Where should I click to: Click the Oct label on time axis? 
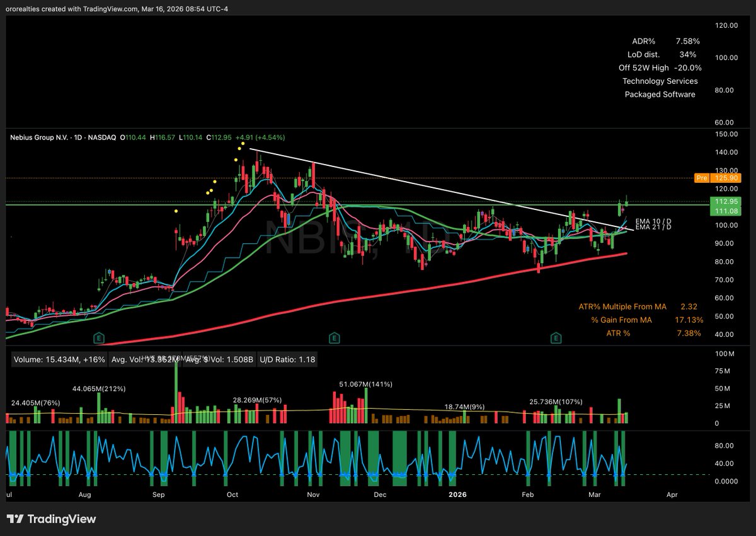pyautogui.click(x=232, y=495)
